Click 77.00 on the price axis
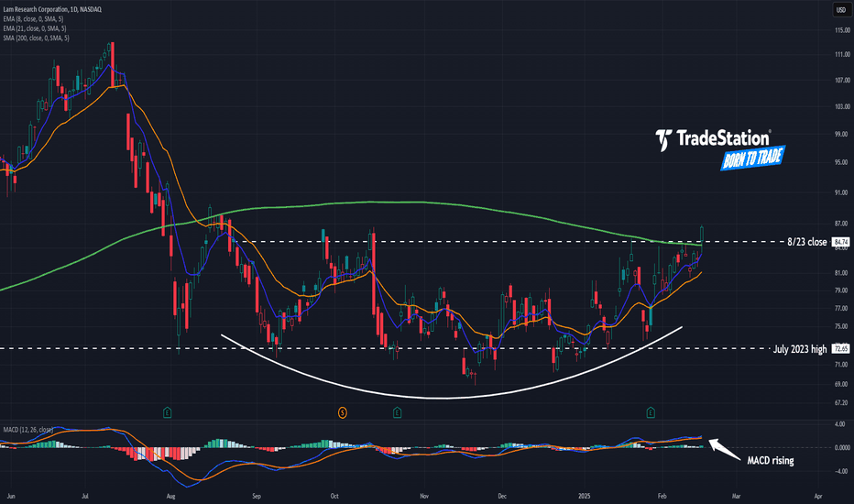The width and height of the screenshot is (854, 504). [x=842, y=309]
